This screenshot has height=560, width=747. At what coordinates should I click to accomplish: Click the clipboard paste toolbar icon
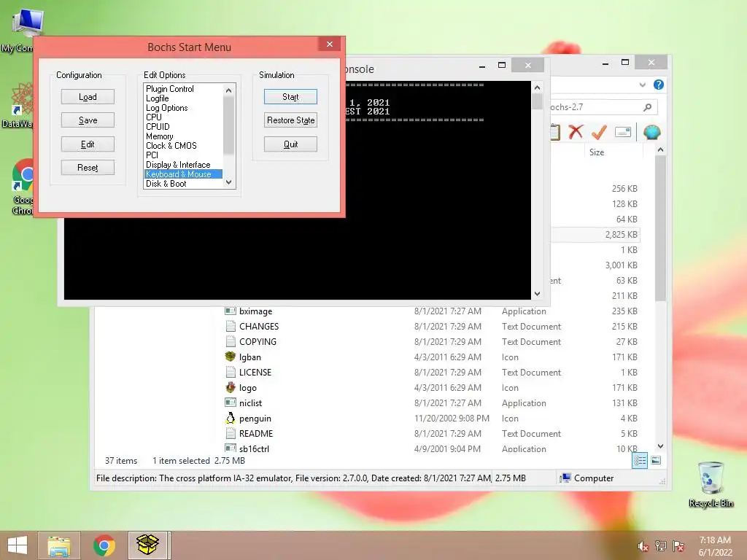pos(555,132)
